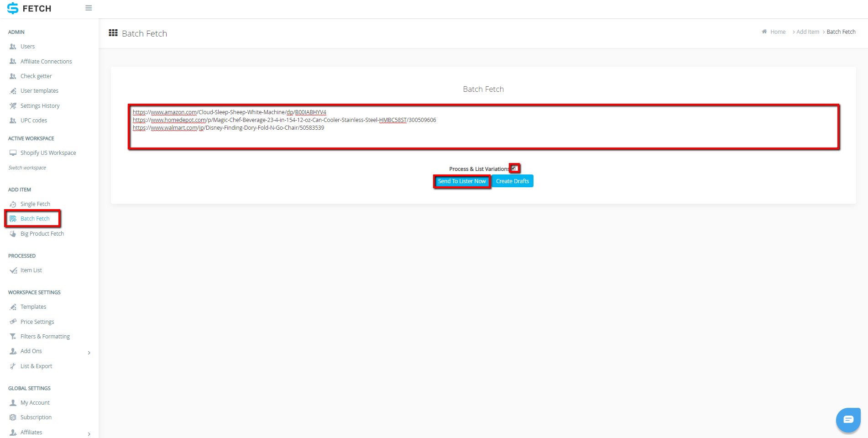Click Send To Lister Now button
Screen dimensions: 868x438
462,181
